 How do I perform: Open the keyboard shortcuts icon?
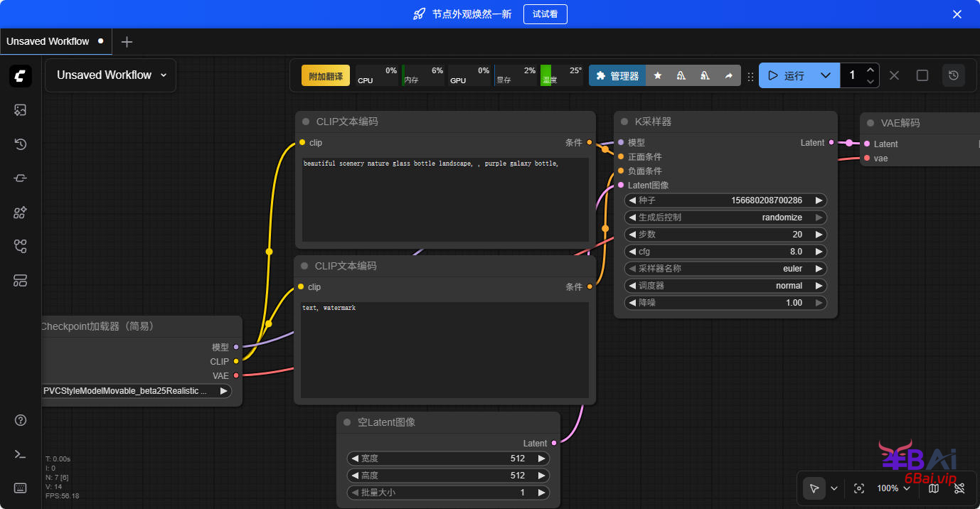click(x=20, y=488)
